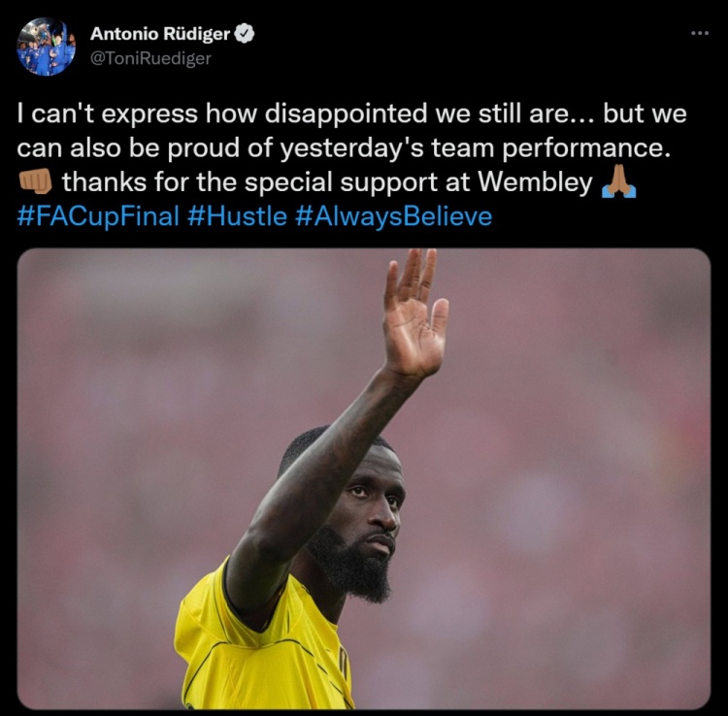Open the @ToniRuediger handle

click(150, 58)
